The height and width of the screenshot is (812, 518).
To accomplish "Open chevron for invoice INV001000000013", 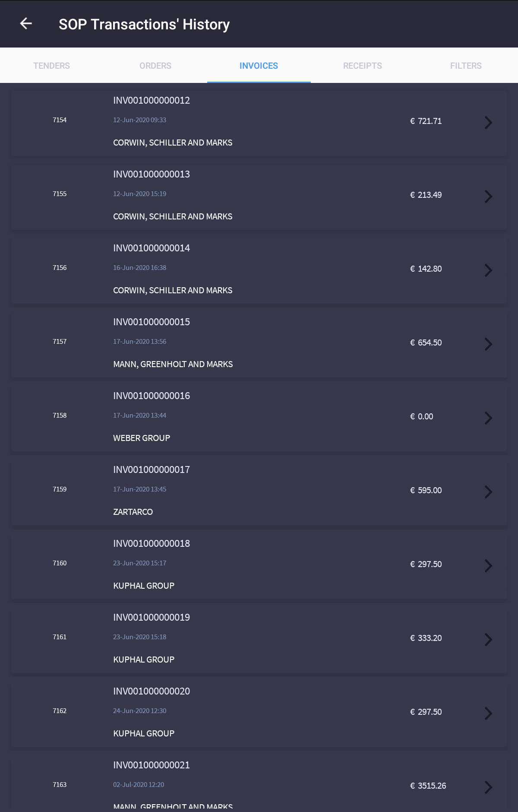I will click(x=488, y=196).
